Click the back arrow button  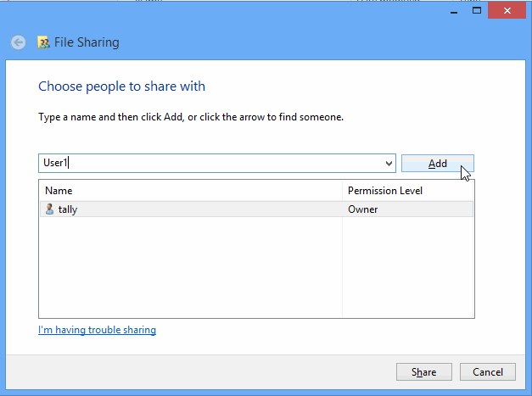(18, 42)
